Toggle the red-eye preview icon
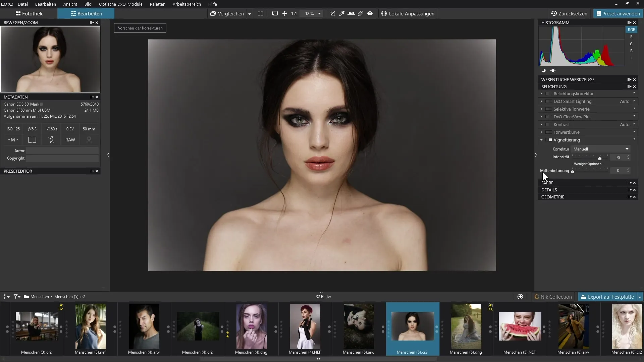 pyautogui.click(x=370, y=14)
